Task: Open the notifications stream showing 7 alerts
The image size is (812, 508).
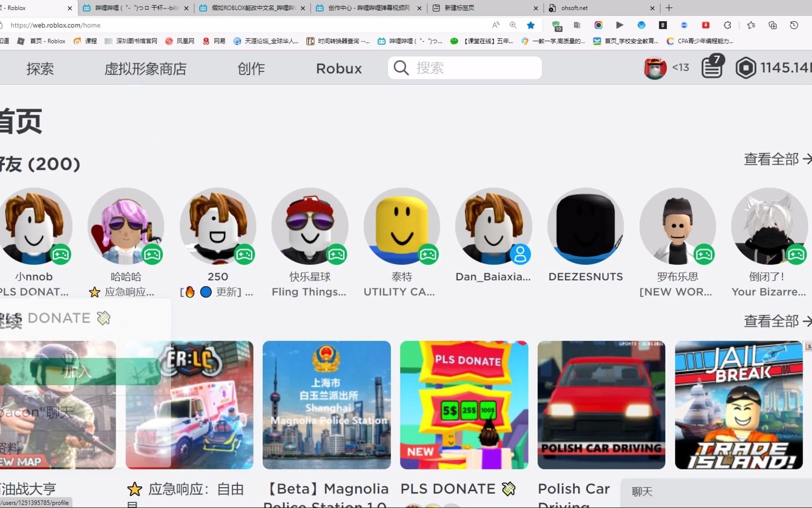Action: coord(711,67)
